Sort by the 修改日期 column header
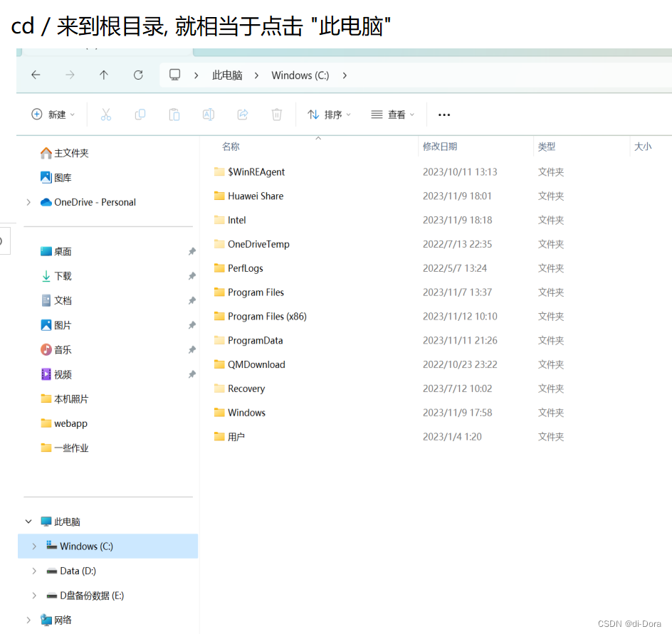 440,147
